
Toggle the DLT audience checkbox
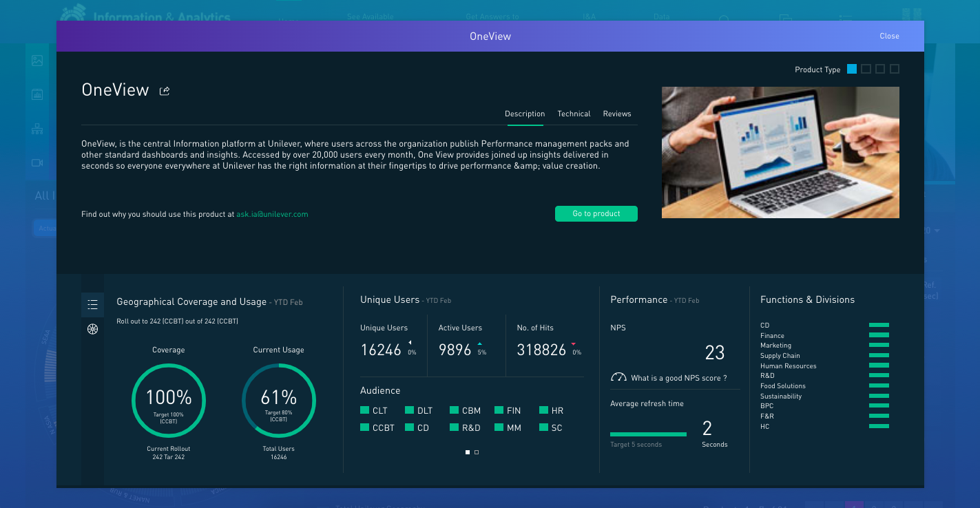click(x=410, y=410)
